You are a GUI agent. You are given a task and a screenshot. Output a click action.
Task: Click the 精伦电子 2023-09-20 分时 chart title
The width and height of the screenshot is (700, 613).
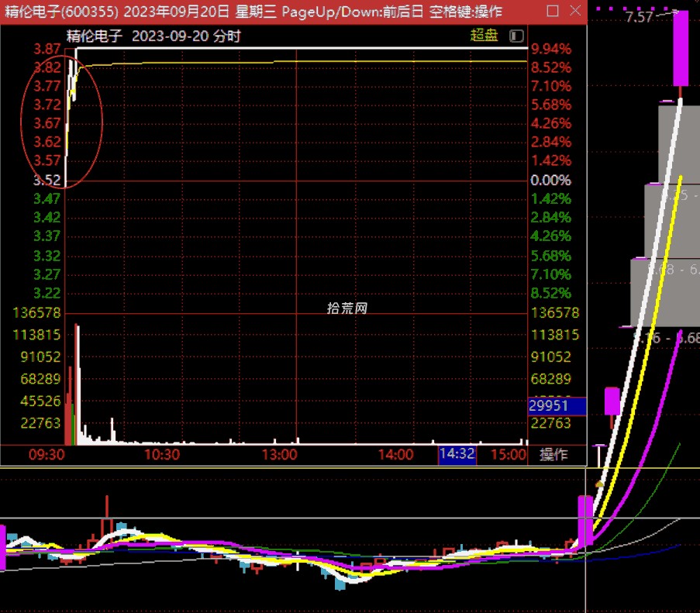point(153,36)
